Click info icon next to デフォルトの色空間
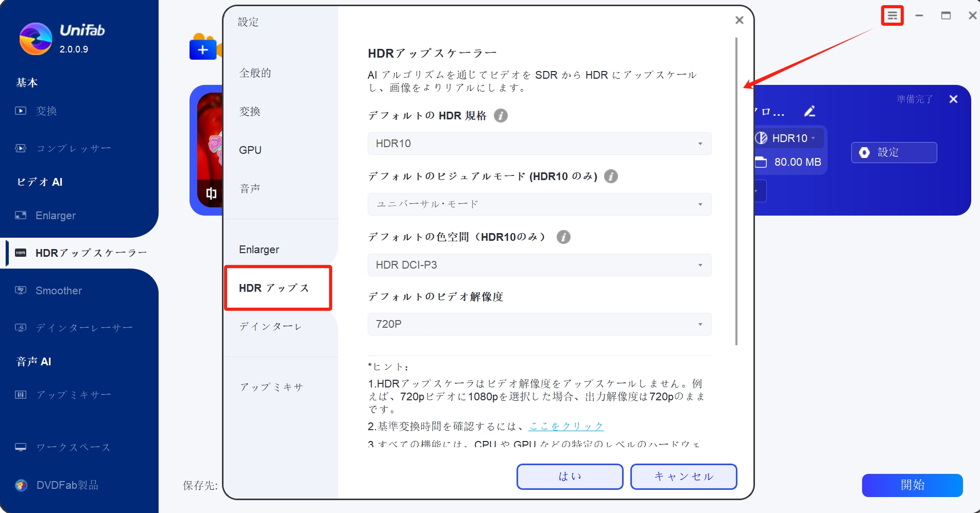This screenshot has height=513, width=980. click(x=563, y=237)
